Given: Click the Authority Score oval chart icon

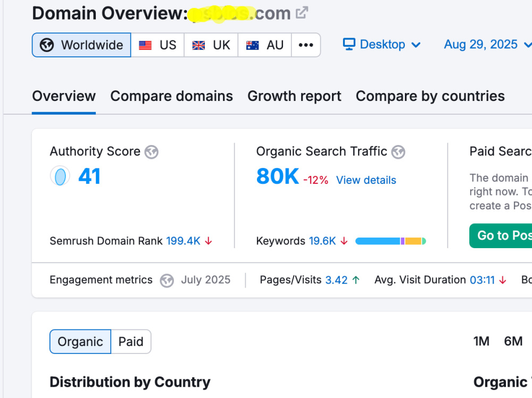Looking at the screenshot, I should click(x=60, y=176).
